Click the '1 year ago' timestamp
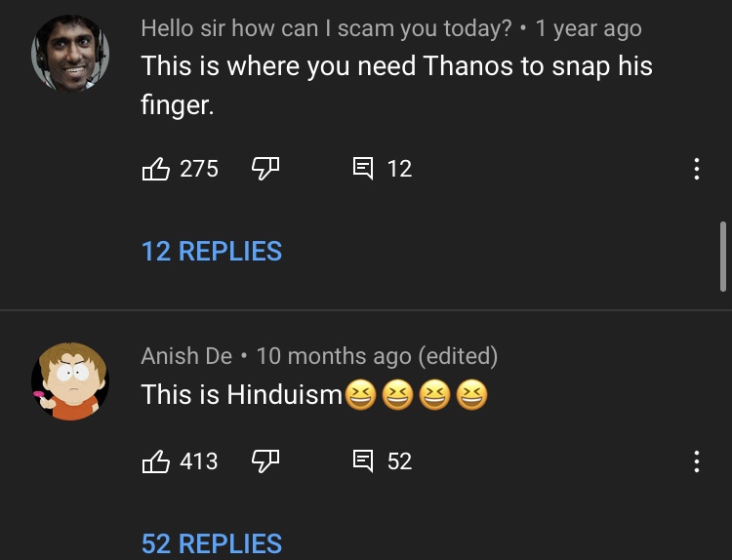The image size is (732, 560). 589,28
